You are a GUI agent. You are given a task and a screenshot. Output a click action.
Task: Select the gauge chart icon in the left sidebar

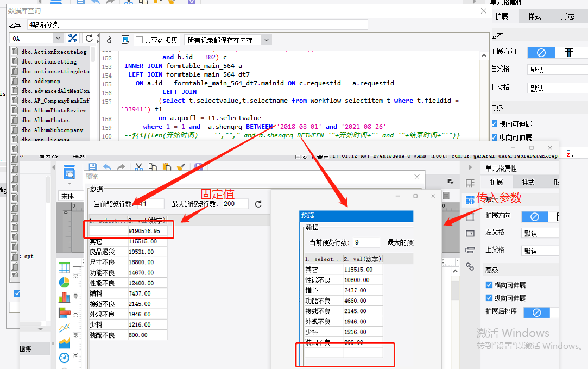point(64,358)
